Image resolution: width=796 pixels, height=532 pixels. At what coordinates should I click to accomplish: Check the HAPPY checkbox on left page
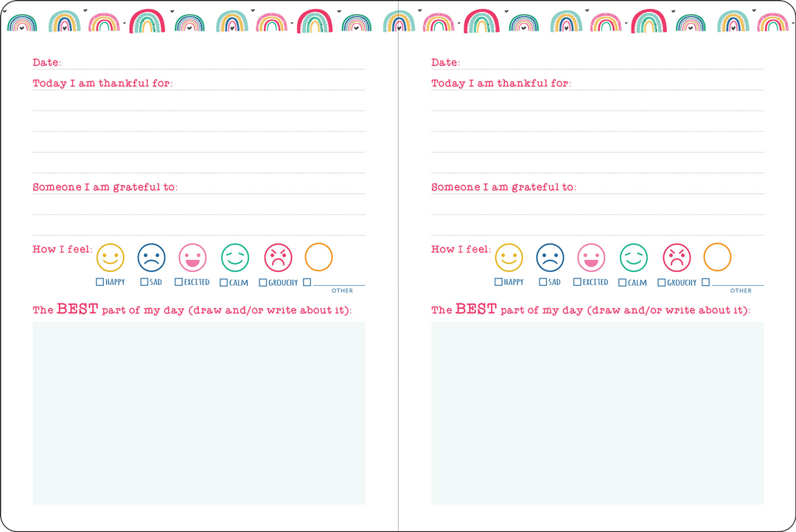pos(99,282)
